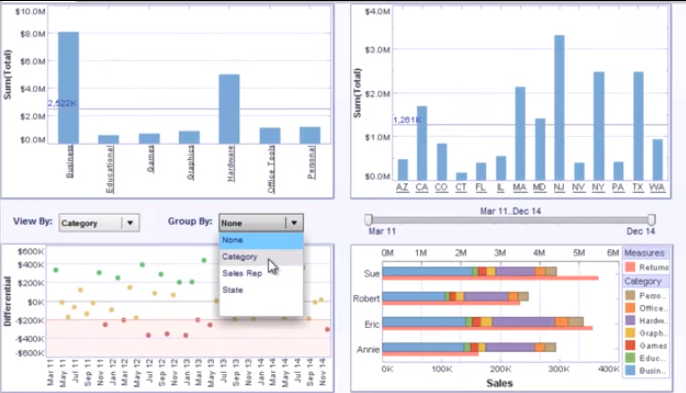Click the MD state label
The image size is (686, 393).
539,187
